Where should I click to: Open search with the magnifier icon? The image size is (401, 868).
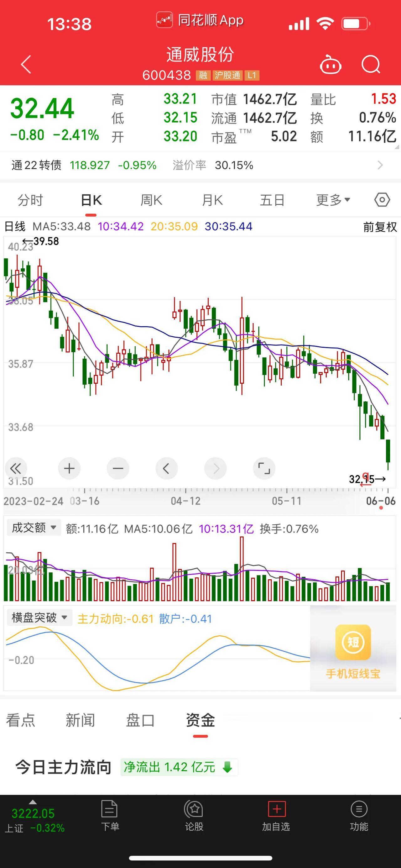coord(371,64)
